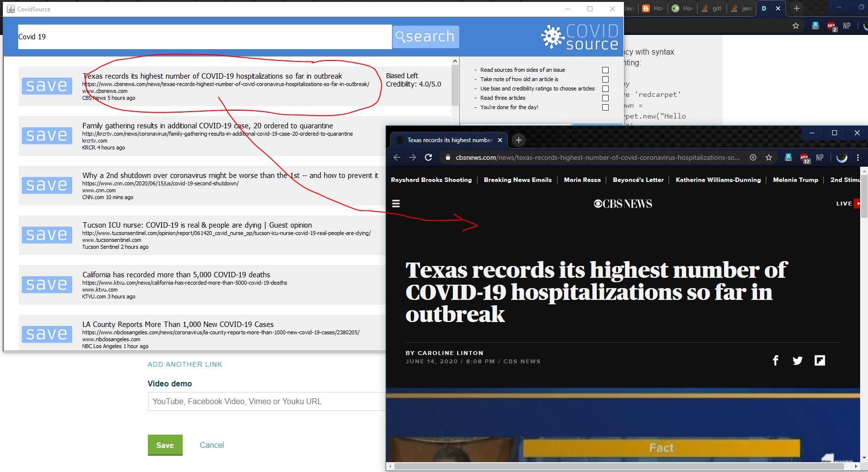This screenshot has width=868, height=472.
Task: Click the padlock icon beside cbsnews.com
Action: [x=448, y=157]
